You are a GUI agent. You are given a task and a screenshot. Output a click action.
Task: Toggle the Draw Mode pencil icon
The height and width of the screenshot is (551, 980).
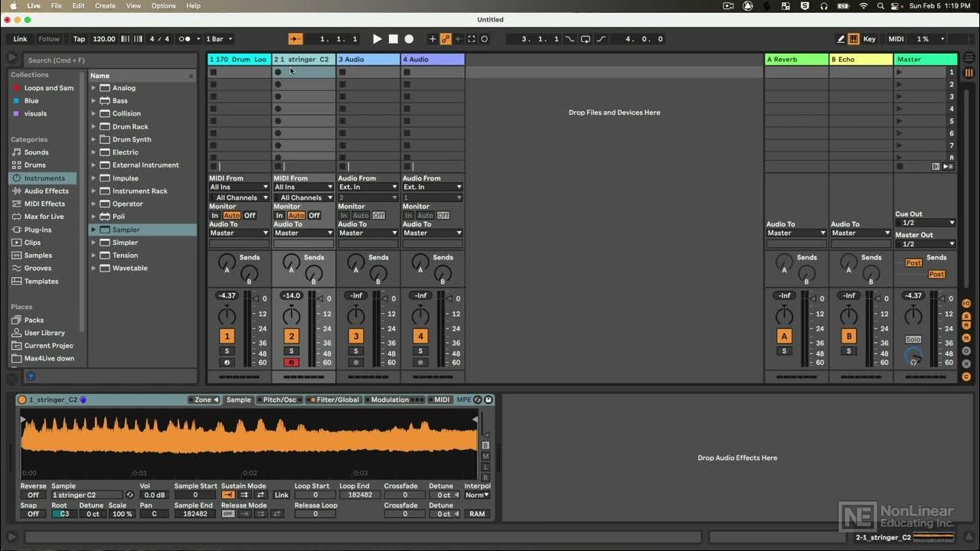pos(841,39)
